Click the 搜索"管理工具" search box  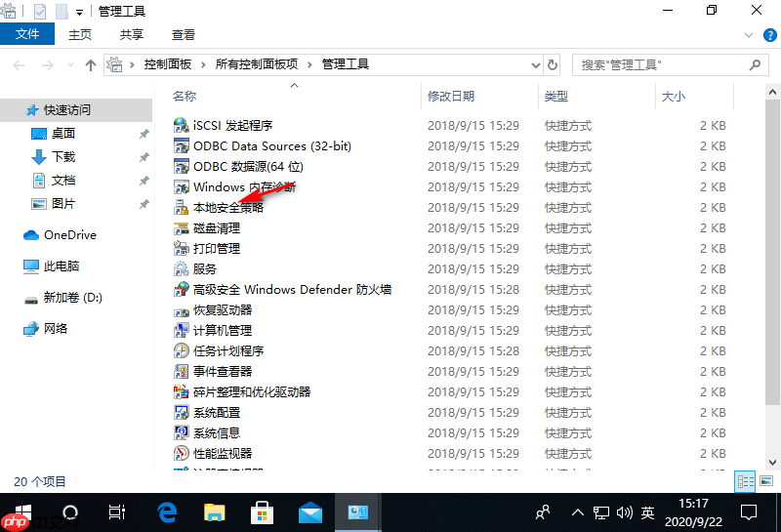point(670,64)
